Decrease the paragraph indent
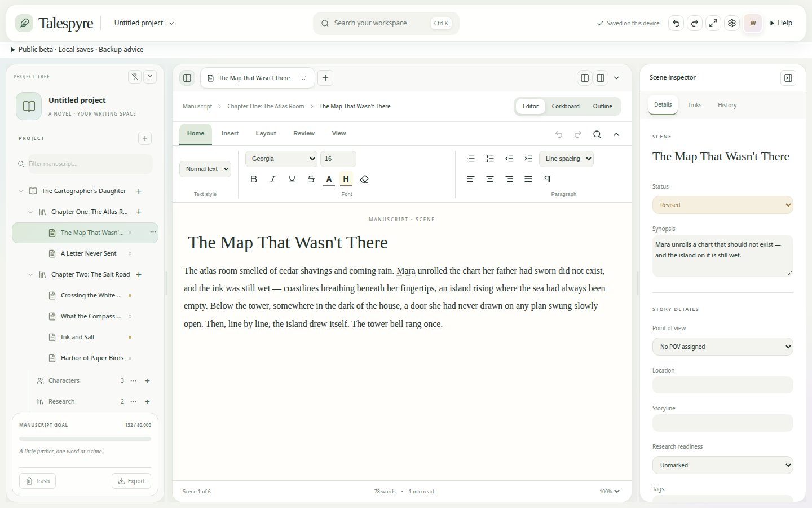Screen dimensions: 812x508 pyautogui.click(x=509, y=159)
